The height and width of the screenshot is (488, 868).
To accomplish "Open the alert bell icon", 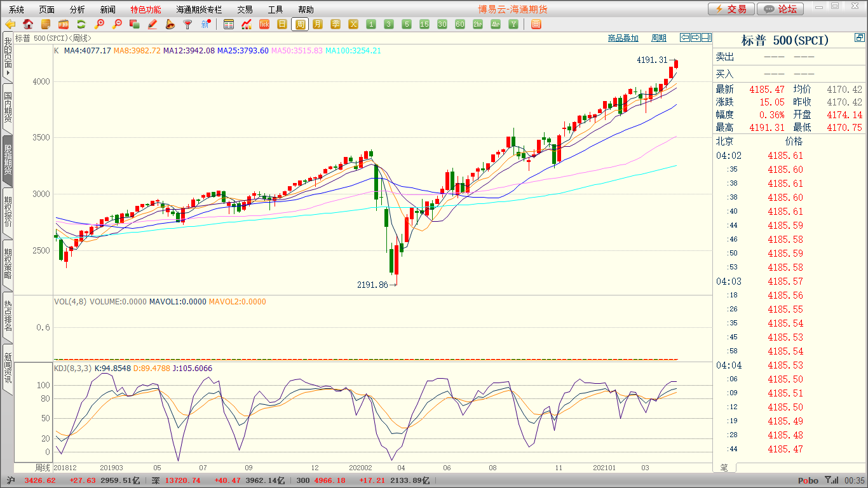I will (x=170, y=24).
